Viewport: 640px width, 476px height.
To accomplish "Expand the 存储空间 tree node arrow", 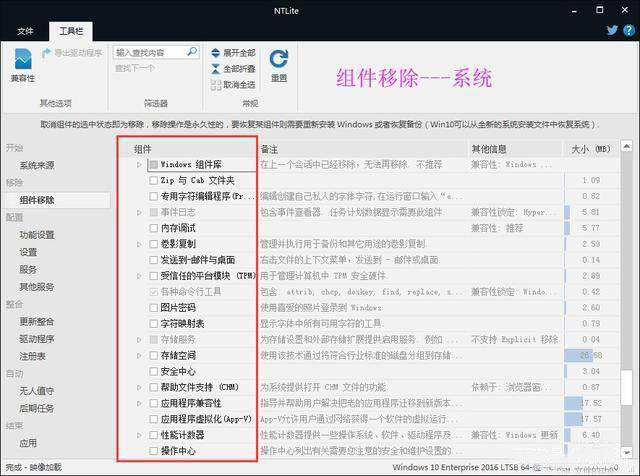I will pyautogui.click(x=139, y=356).
